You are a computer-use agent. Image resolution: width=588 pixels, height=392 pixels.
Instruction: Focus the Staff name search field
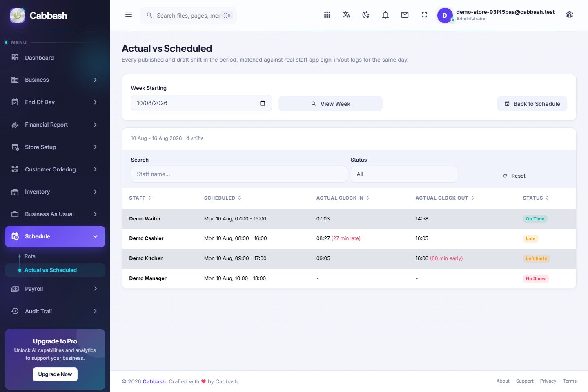[239, 174]
